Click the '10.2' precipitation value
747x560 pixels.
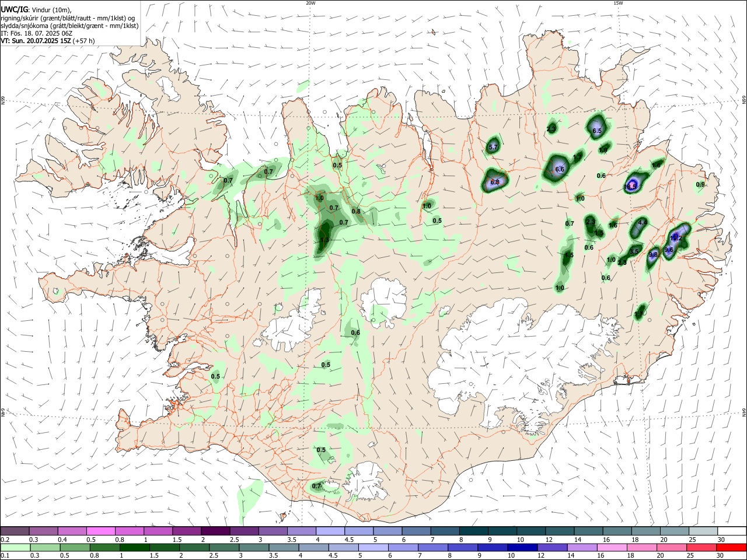(676, 238)
